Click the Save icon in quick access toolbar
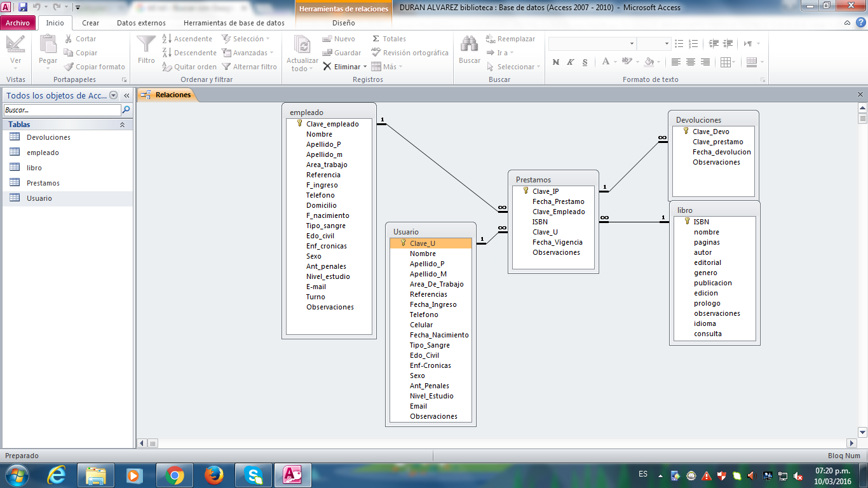868x488 pixels. tap(23, 8)
